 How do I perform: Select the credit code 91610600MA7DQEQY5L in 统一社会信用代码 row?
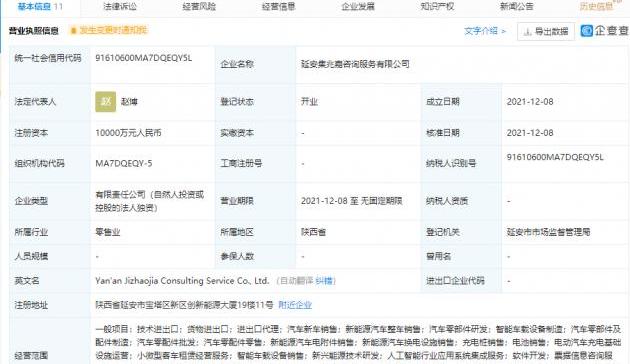pyautogui.click(x=143, y=58)
